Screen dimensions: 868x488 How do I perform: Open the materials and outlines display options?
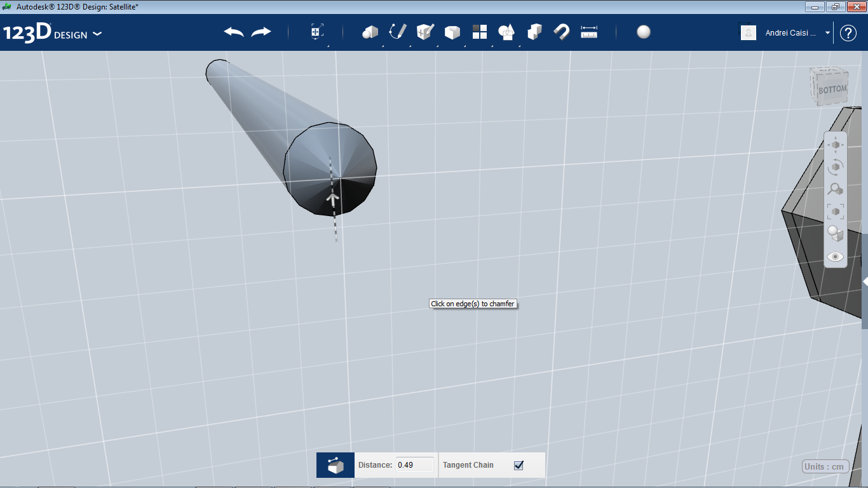pyautogui.click(x=836, y=234)
